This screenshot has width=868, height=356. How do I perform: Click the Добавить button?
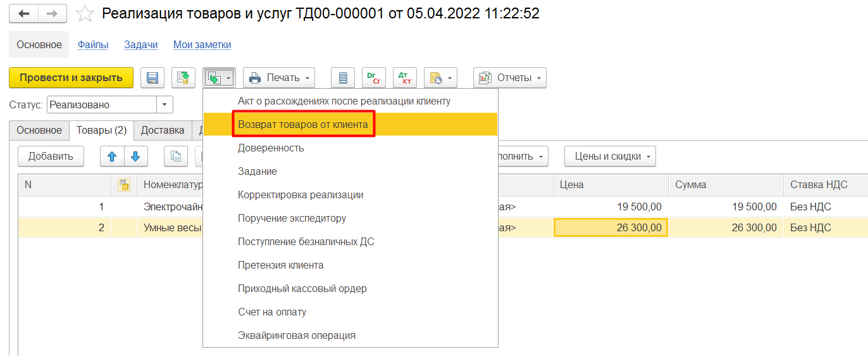click(x=51, y=156)
